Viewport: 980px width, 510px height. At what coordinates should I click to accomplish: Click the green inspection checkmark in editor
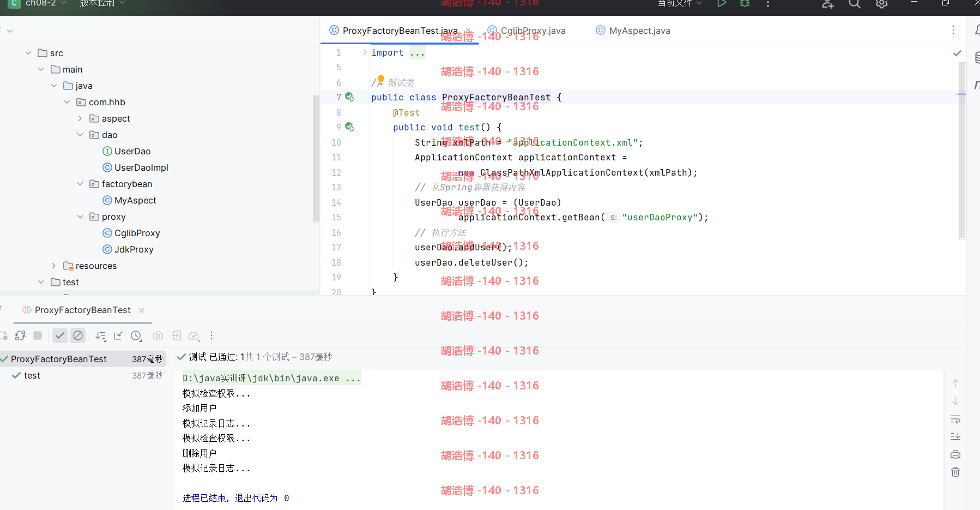point(957,53)
